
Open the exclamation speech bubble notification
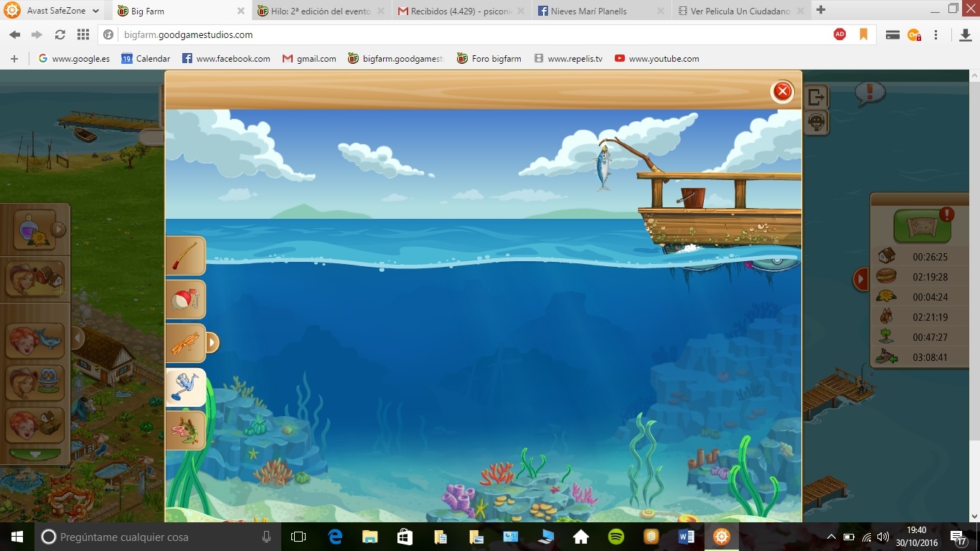coord(870,93)
